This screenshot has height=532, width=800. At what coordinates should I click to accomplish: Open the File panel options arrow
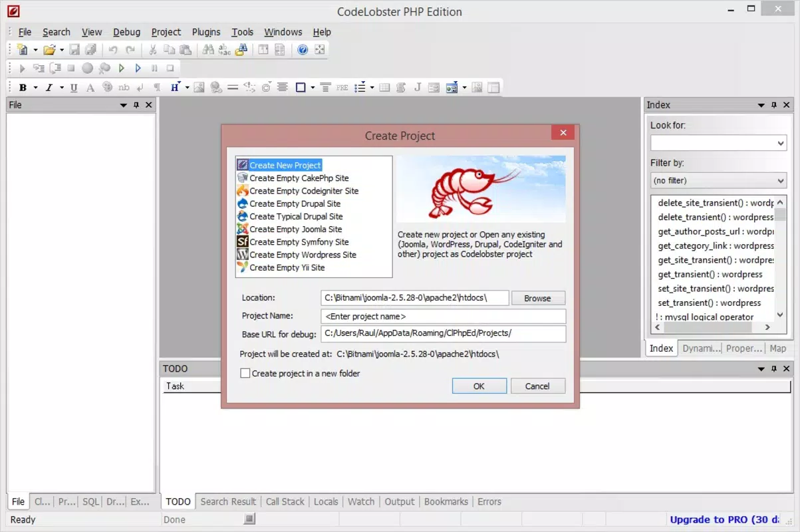point(124,105)
